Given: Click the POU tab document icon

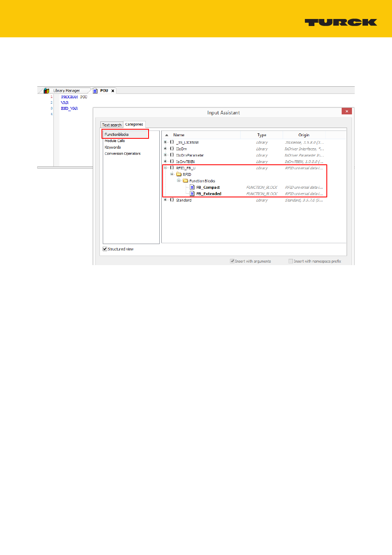Looking at the screenshot, I should tap(95, 91).
